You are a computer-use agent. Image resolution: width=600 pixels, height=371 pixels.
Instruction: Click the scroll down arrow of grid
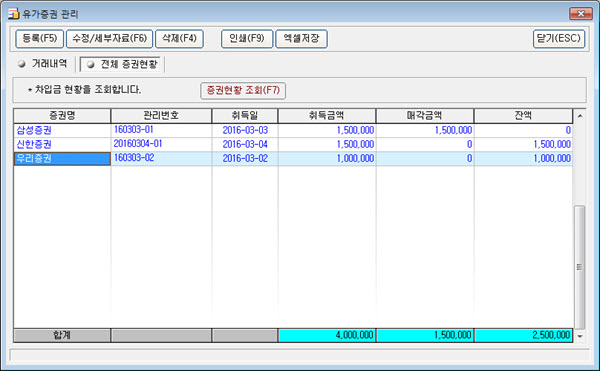(x=580, y=336)
